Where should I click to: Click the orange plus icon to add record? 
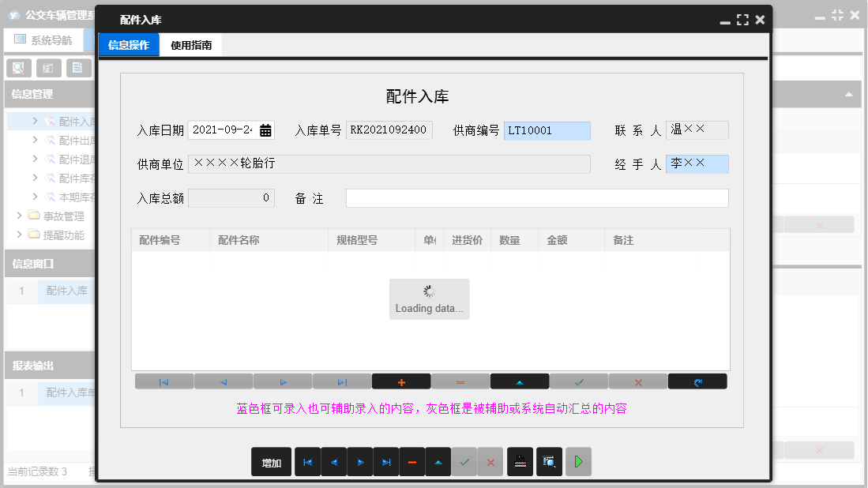401,381
